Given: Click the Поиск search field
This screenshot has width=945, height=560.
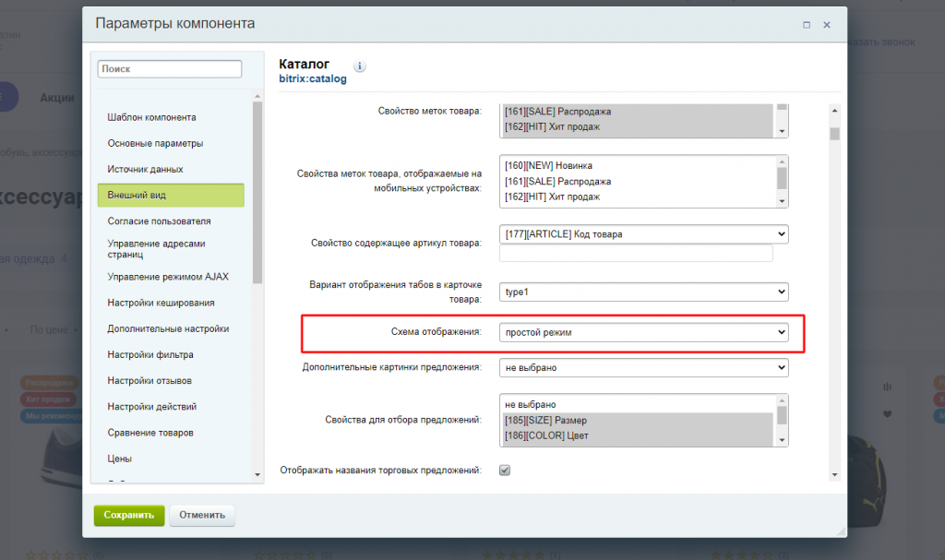Looking at the screenshot, I should pos(170,68).
